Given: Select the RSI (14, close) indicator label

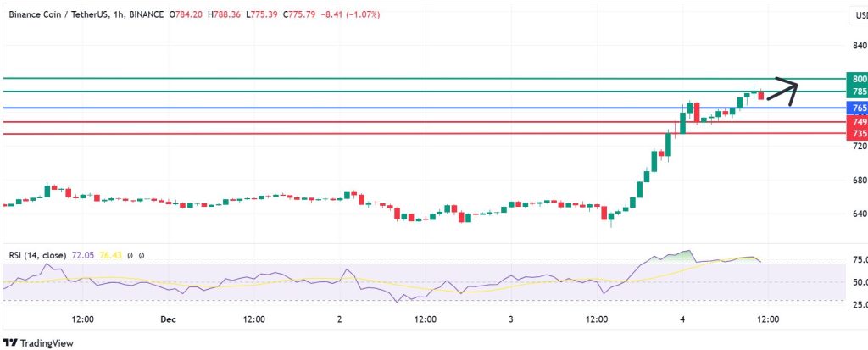Looking at the screenshot, I should click(x=40, y=255).
